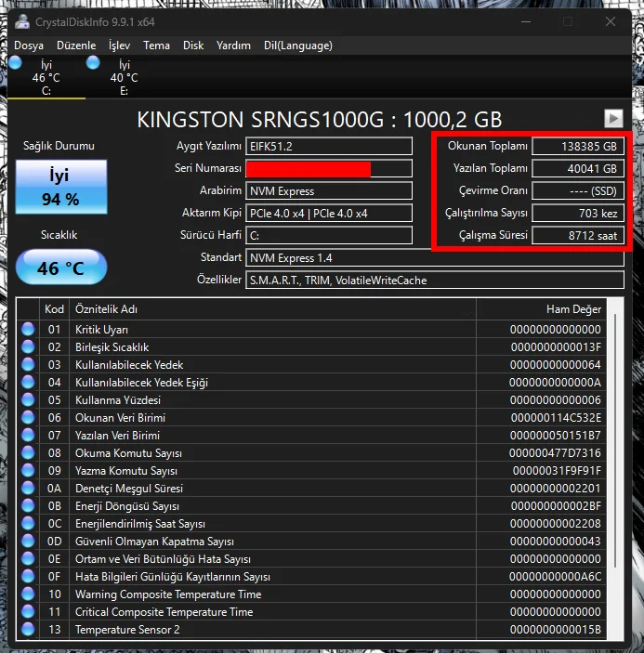Viewport: 644px width, 653px height.
Task: Click the status orb for 0E Ortam ve Veri Bütünlüğü
Action: click(x=28, y=558)
